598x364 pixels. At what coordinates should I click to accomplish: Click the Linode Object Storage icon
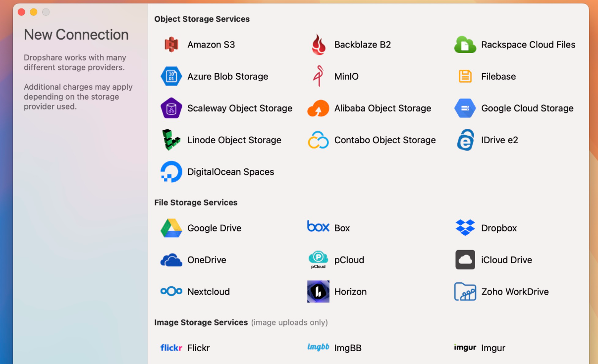pos(171,140)
